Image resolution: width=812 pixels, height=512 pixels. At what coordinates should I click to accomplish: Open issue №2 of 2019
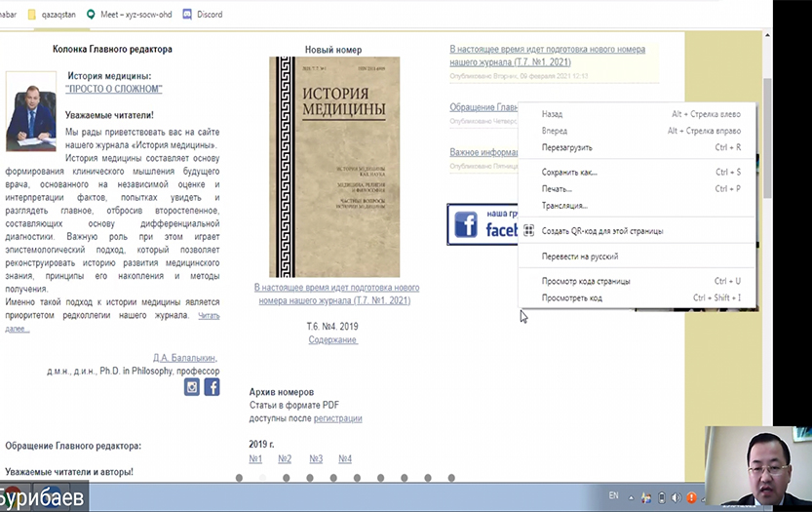pyautogui.click(x=285, y=458)
